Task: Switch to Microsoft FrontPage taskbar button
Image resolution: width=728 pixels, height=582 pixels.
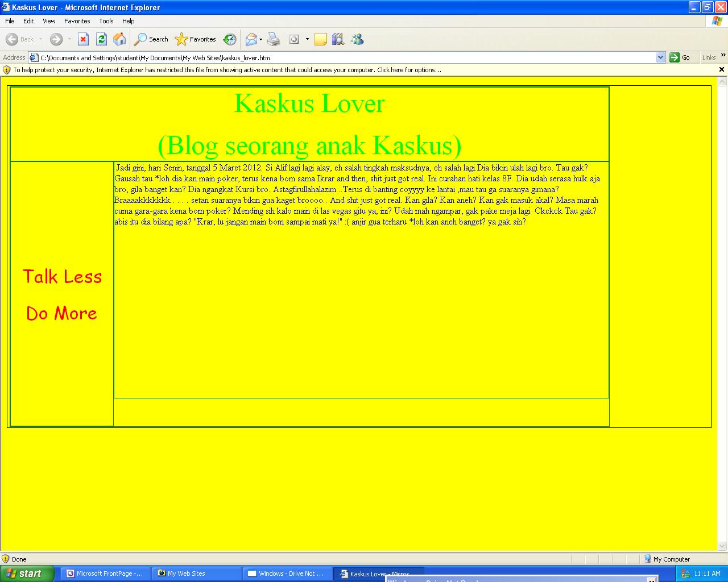Action: [x=105, y=573]
